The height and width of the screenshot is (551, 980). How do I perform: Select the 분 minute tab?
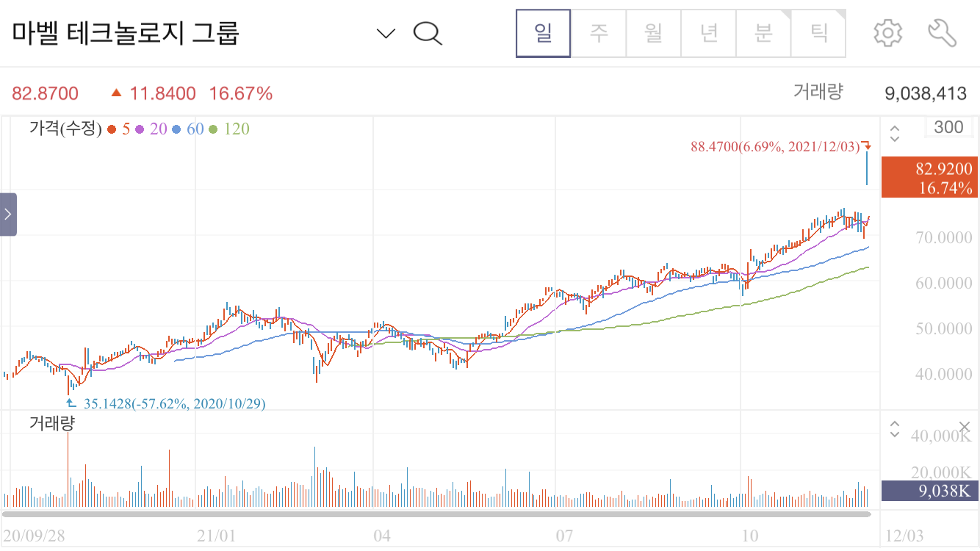[764, 33]
